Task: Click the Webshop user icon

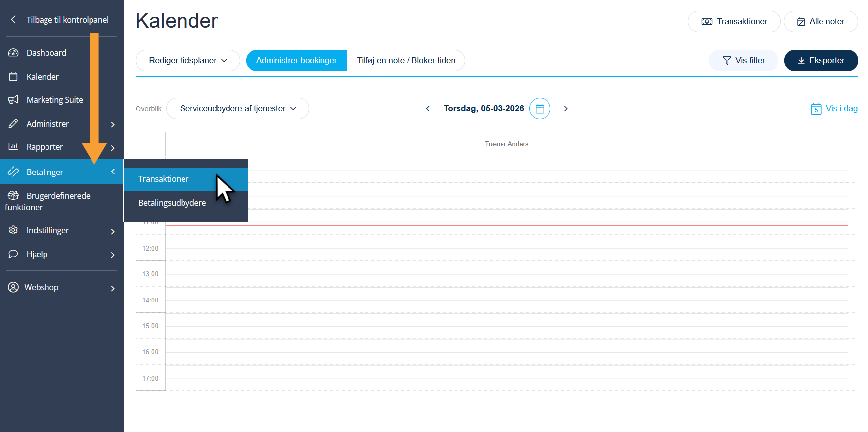Action: point(13,287)
